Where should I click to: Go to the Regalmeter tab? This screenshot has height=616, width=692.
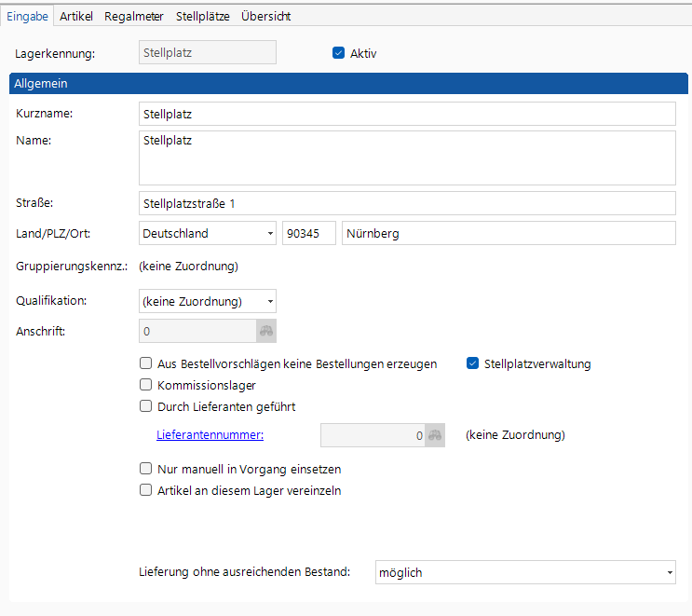[134, 17]
